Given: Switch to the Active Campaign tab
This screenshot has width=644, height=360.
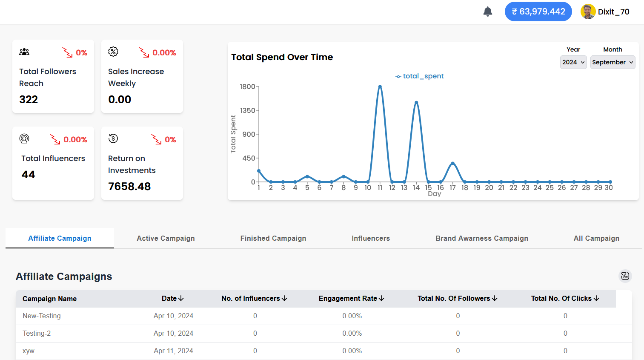Looking at the screenshot, I should tap(166, 238).
